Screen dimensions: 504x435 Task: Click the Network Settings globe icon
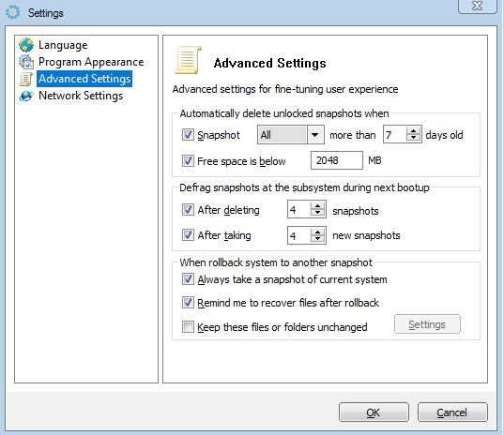(26, 96)
